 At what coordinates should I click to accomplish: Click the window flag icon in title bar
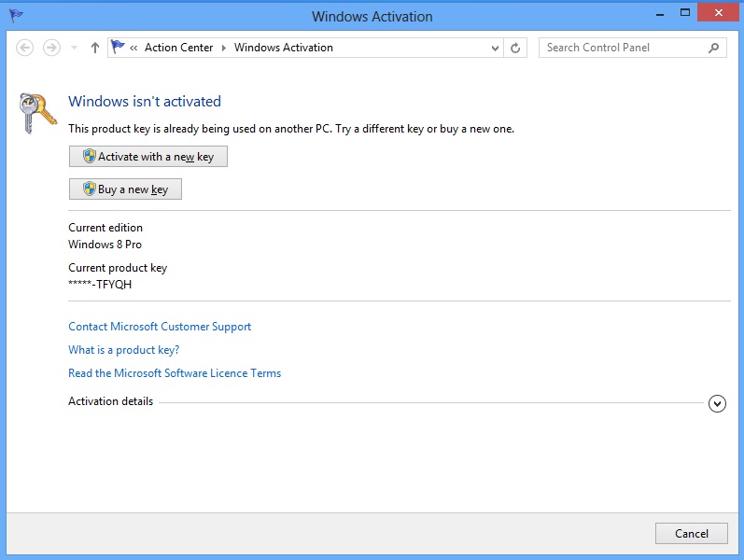tap(16, 16)
